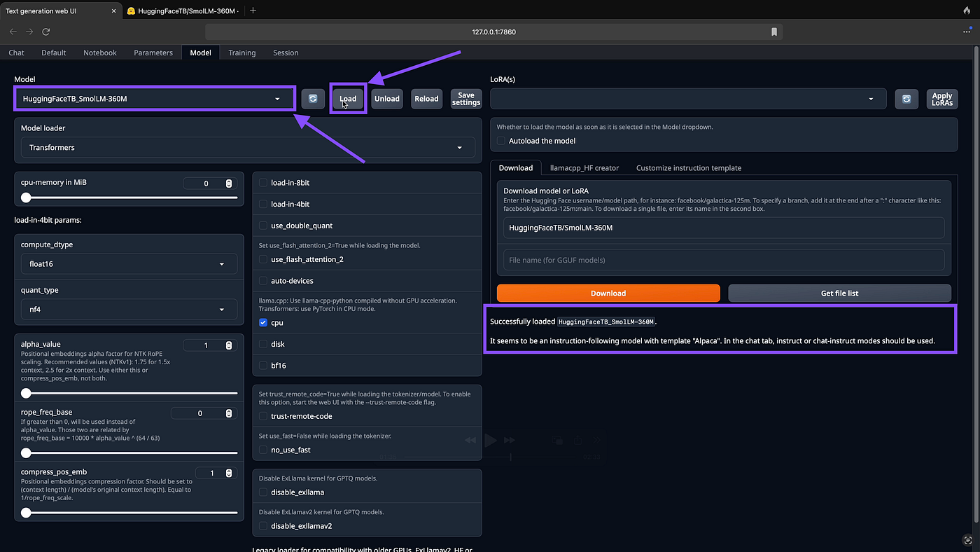Click the bookmark icon in the address bar
Viewport: 980px width, 552px height.
(774, 32)
